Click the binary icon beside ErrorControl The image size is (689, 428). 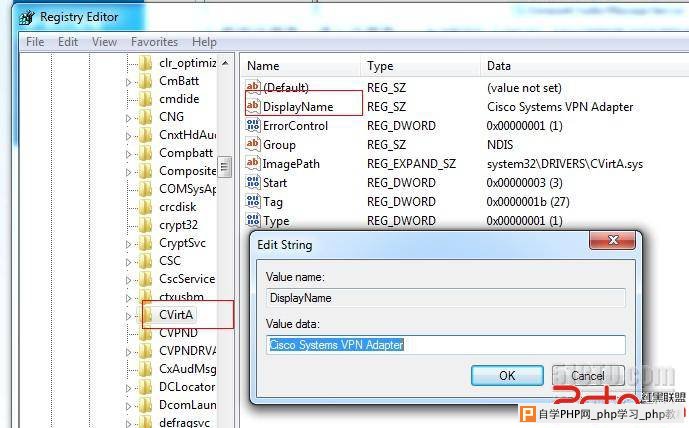(253, 126)
